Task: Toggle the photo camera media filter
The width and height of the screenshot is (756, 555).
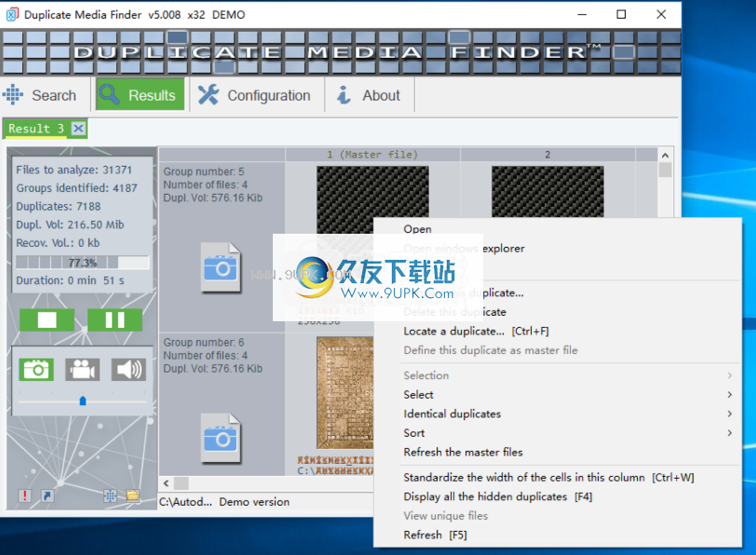Action: [36, 370]
